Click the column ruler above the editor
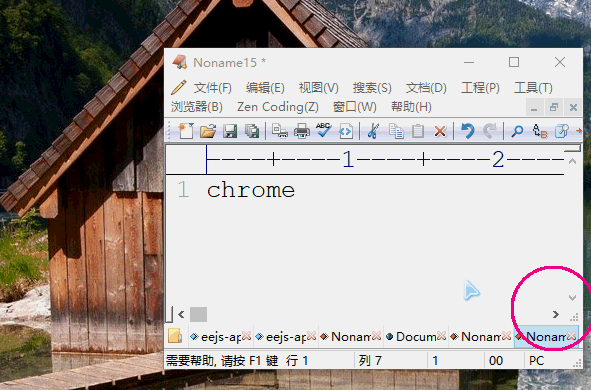 [x=384, y=160]
